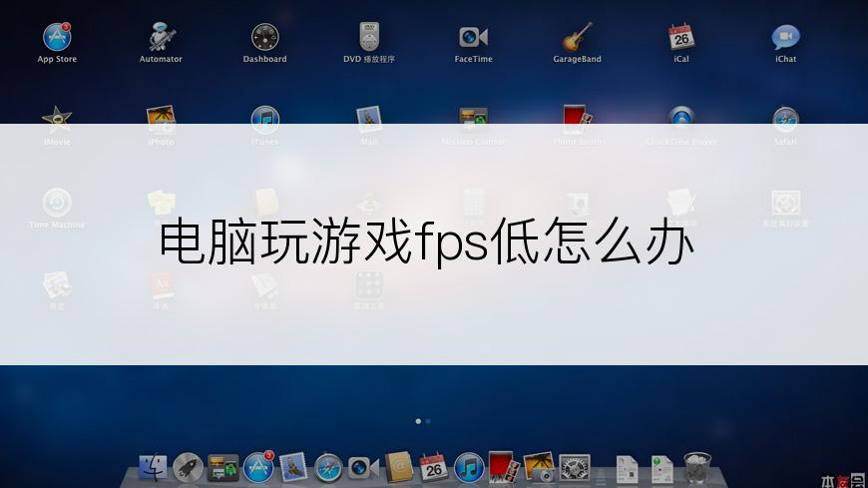The height and width of the screenshot is (488, 868).
Task: Open Mission Control from the Dock
Action: 223,468
